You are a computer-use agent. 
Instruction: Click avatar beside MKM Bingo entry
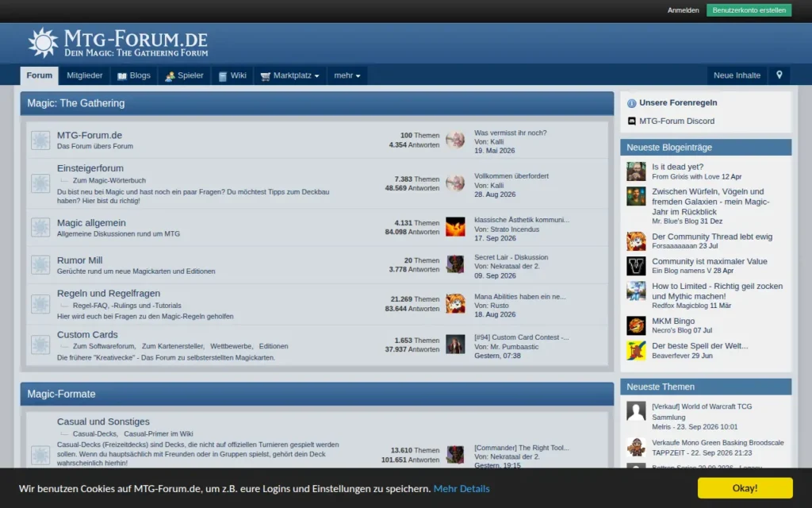(636, 325)
